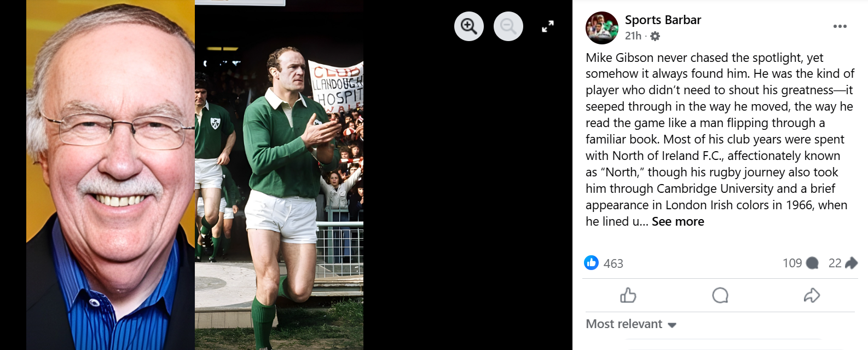Open the Most relevant comment sorting dropdown

tap(631, 324)
